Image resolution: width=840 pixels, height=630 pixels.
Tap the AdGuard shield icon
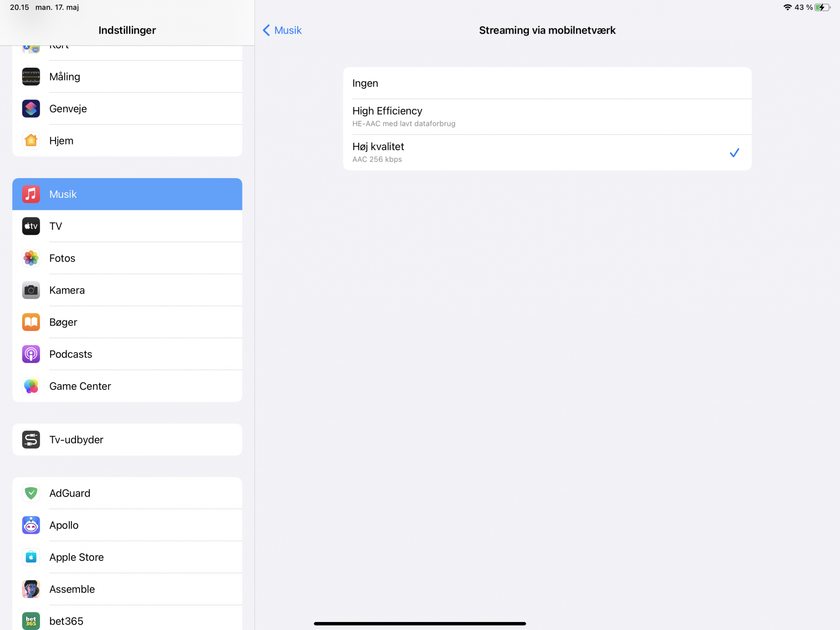31,493
